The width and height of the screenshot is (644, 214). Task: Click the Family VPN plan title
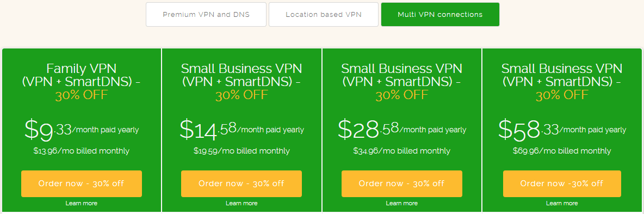coord(82,68)
